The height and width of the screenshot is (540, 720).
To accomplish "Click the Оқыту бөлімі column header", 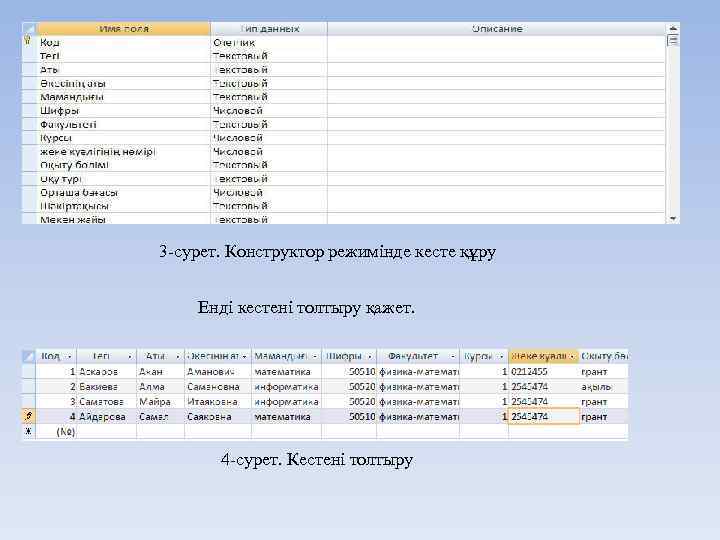I will coord(603,356).
